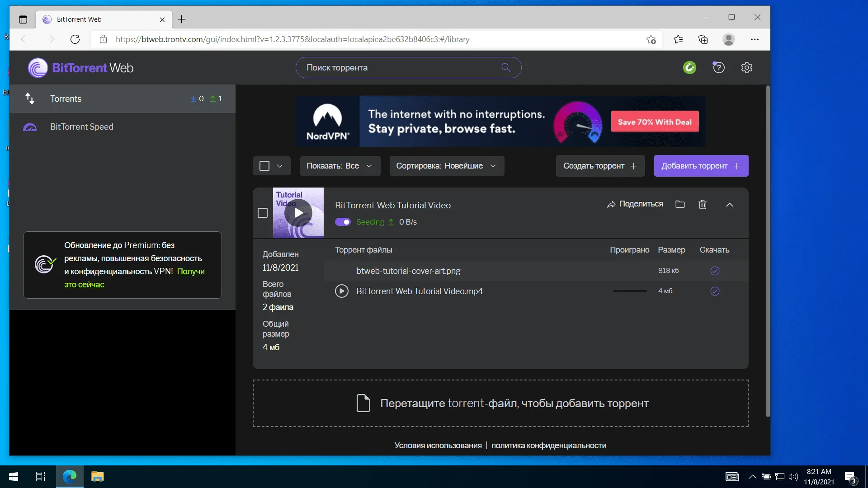Click the BitTorrent Web Tutorial Video title
868x488 pixels.
[392, 205]
